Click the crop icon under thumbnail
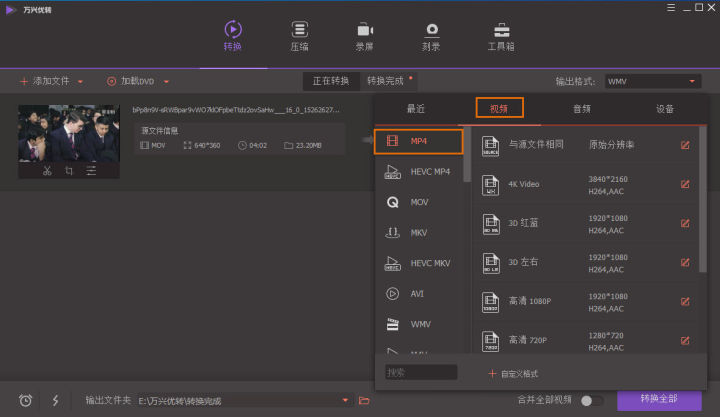 click(69, 171)
